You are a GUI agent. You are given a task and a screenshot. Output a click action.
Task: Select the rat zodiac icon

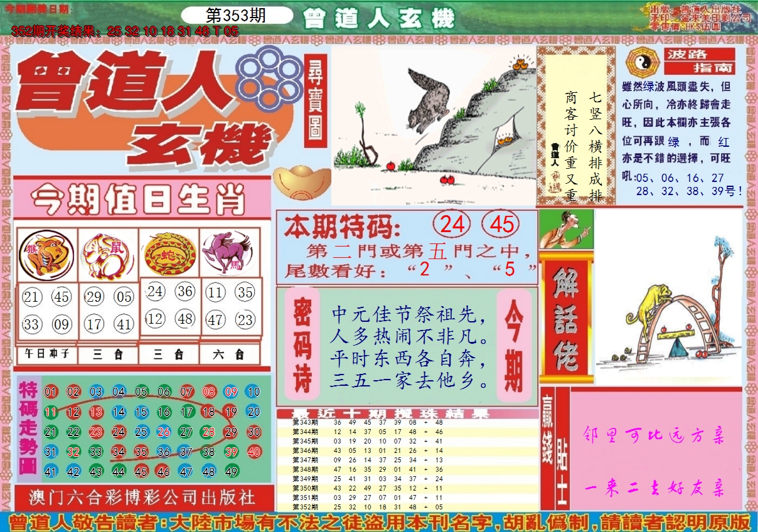click(107, 255)
